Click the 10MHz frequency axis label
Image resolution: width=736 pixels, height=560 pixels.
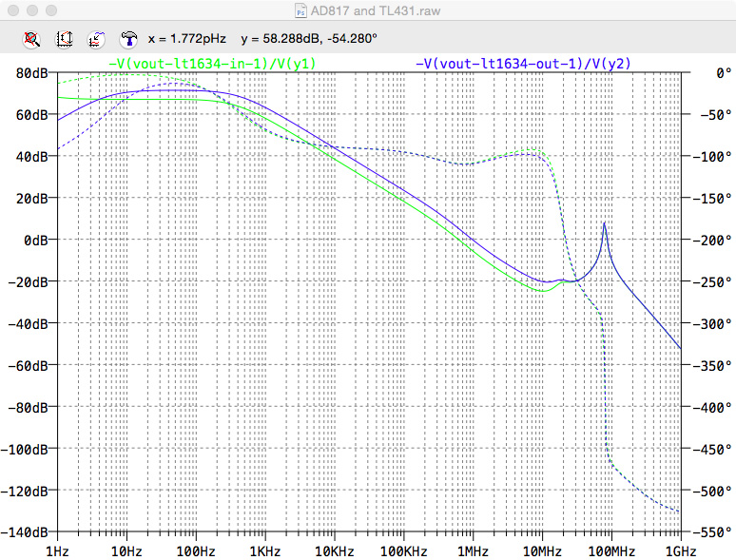pos(542,551)
